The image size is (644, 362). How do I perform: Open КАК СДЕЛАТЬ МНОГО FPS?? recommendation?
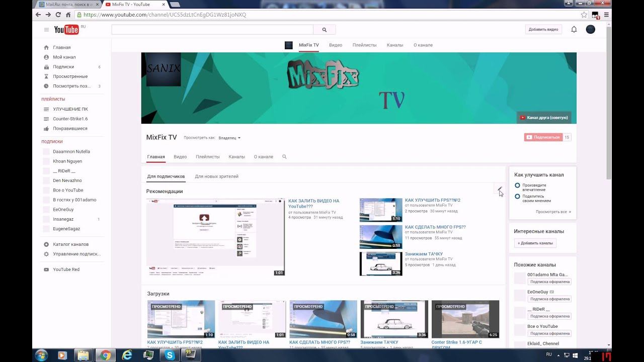coord(435,227)
